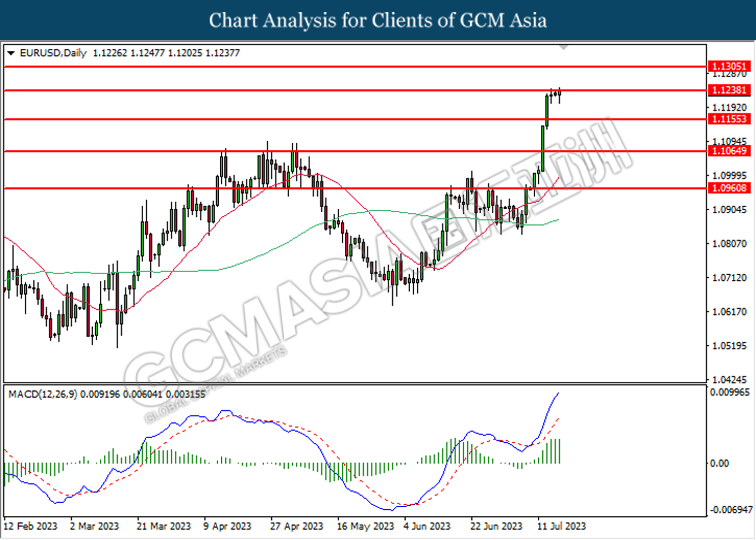The width and height of the screenshot is (756, 540).
Task: Select the MACD top scale value 0.009965
Action: (730, 392)
